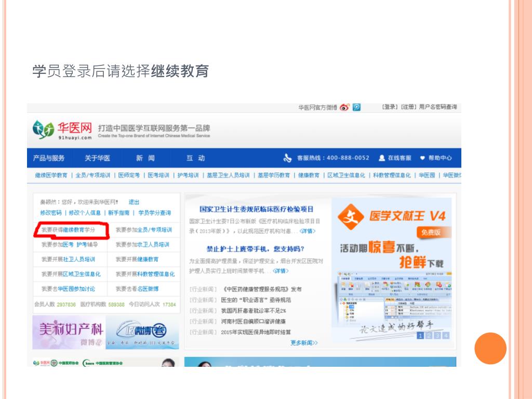Screen dimensions: 532x399
Task: Click the heart icon for 帮助中心
Action: [422, 158]
